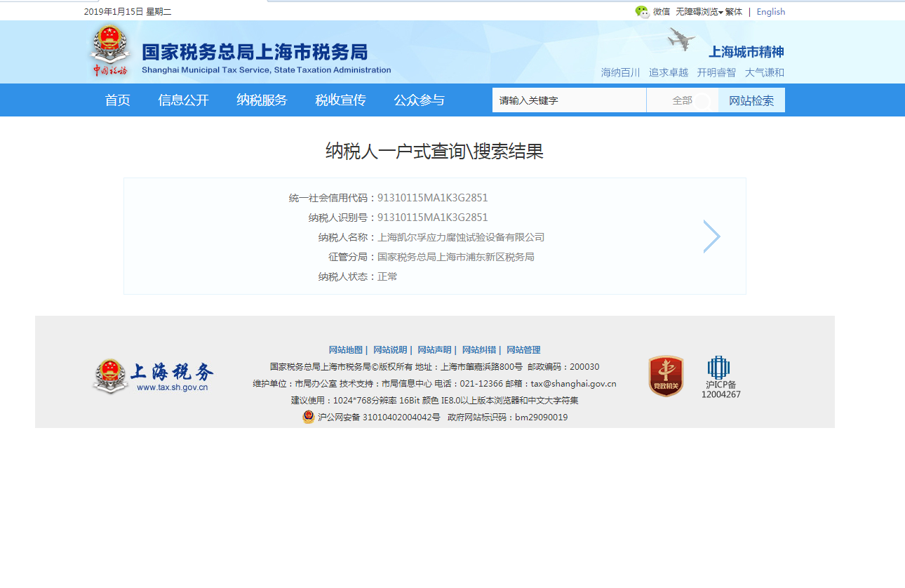
Task: Click the 上海税务 footer logo
Action: (153, 375)
